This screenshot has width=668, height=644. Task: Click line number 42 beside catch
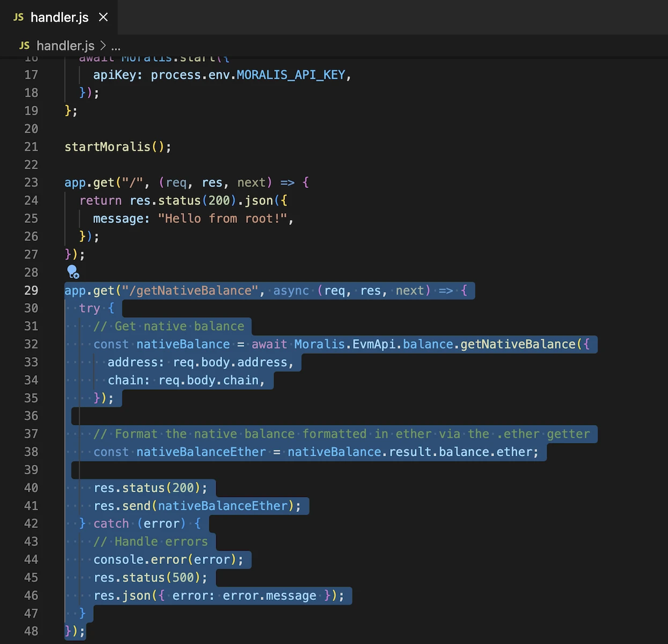(x=31, y=523)
